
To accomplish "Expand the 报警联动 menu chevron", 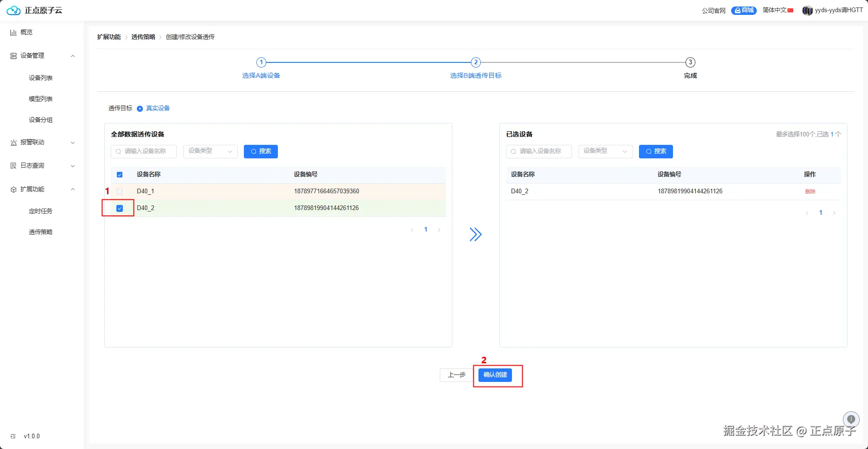I will pyautogui.click(x=73, y=143).
